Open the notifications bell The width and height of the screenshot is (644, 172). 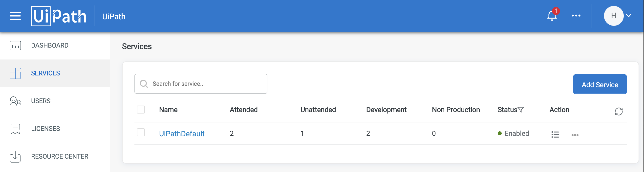pos(552,16)
